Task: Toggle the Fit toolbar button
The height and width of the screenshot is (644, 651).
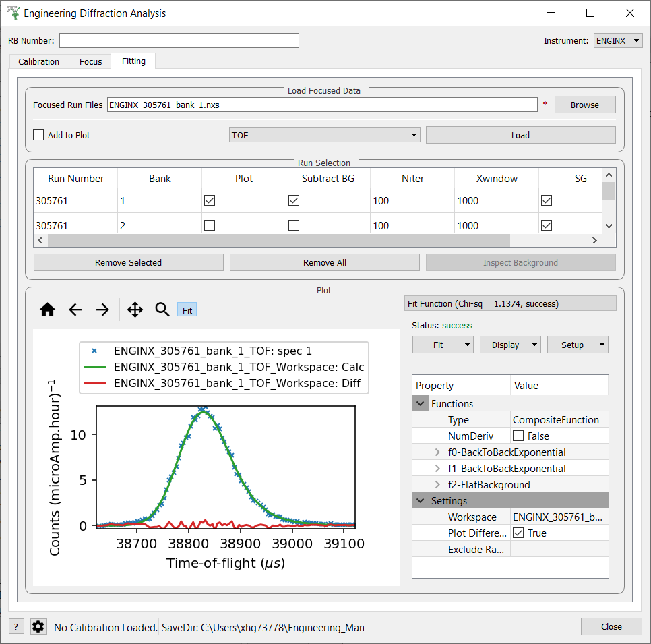Action: click(x=187, y=310)
